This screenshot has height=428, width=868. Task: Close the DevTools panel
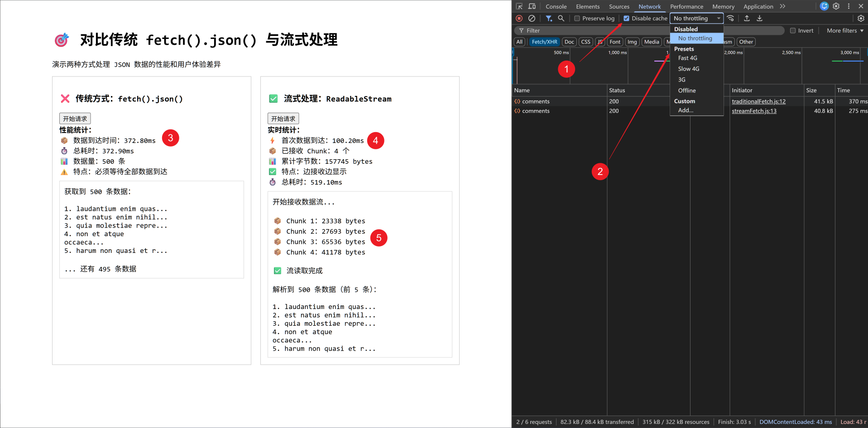point(861,6)
